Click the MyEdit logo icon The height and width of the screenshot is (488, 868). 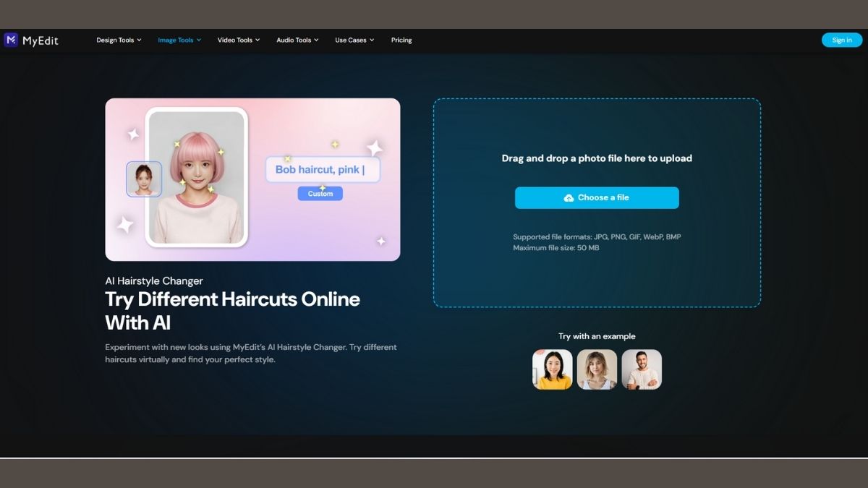point(11,40)
